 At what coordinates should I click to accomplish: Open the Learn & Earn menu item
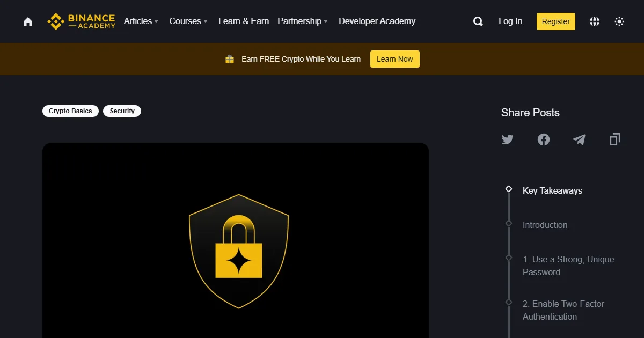click(244, 21)
